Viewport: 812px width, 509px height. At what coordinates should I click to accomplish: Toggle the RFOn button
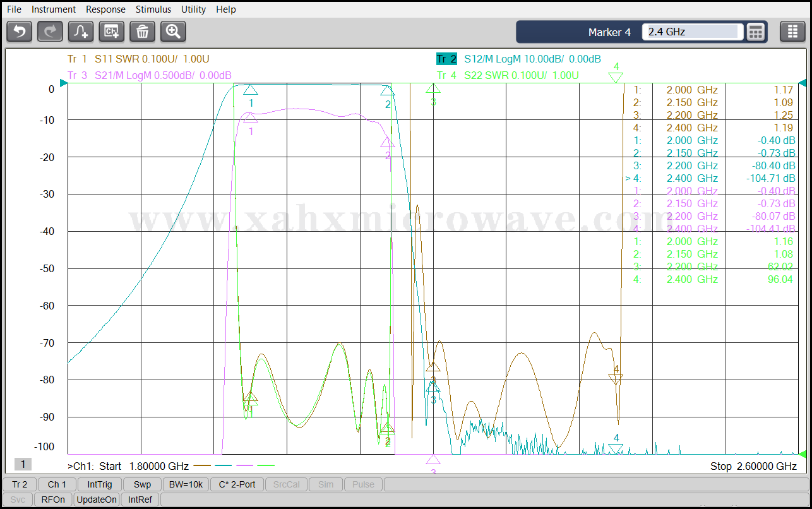pos(53,500)
